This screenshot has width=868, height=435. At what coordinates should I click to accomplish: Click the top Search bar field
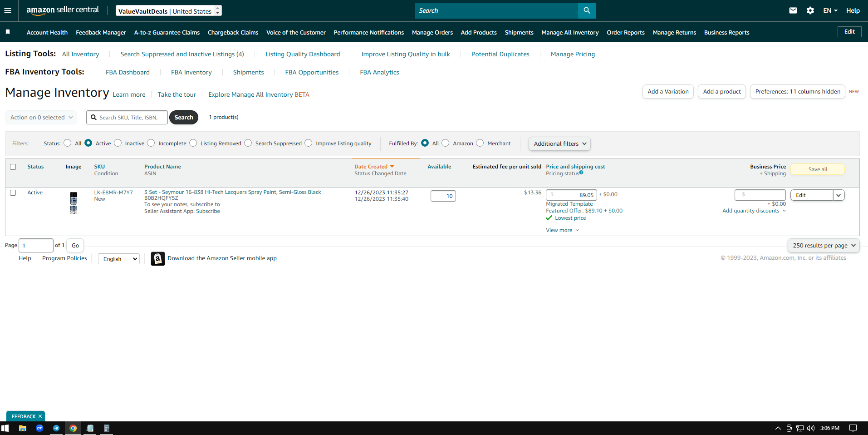pos(496,10)
